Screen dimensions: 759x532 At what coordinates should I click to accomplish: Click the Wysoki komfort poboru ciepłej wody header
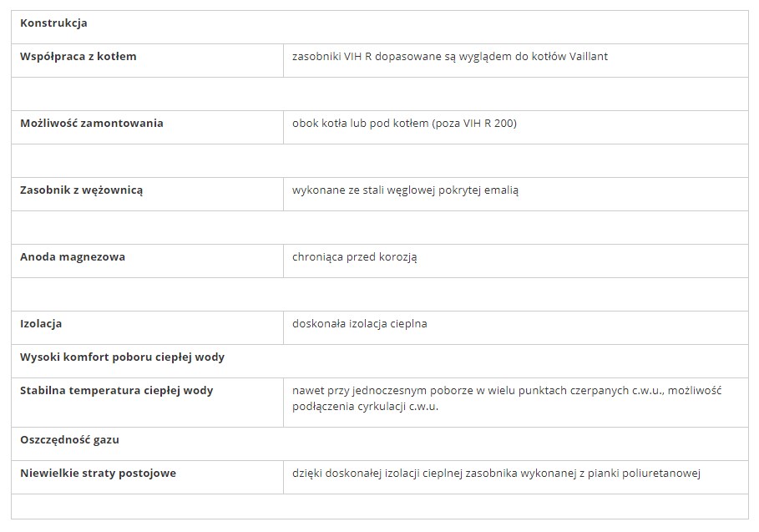pyautogui.click(x=122, y=357)
